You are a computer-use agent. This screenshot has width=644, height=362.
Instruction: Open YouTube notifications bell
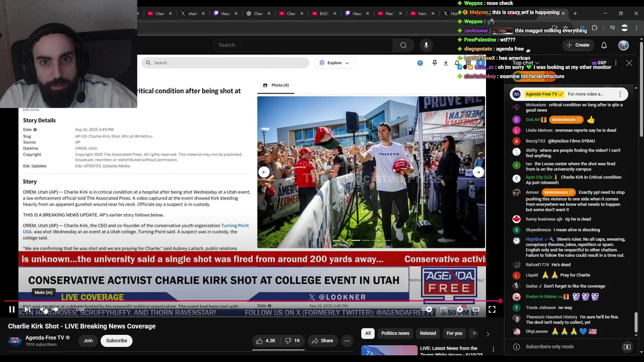click(604, 45)
